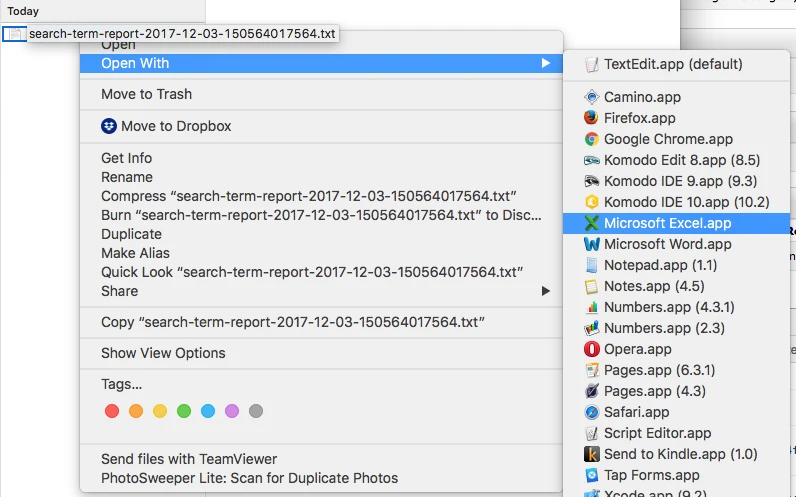Click the Numbers.app (2.3) icon
This screenshot has height=497, width=796.
[x=591, y=328]
